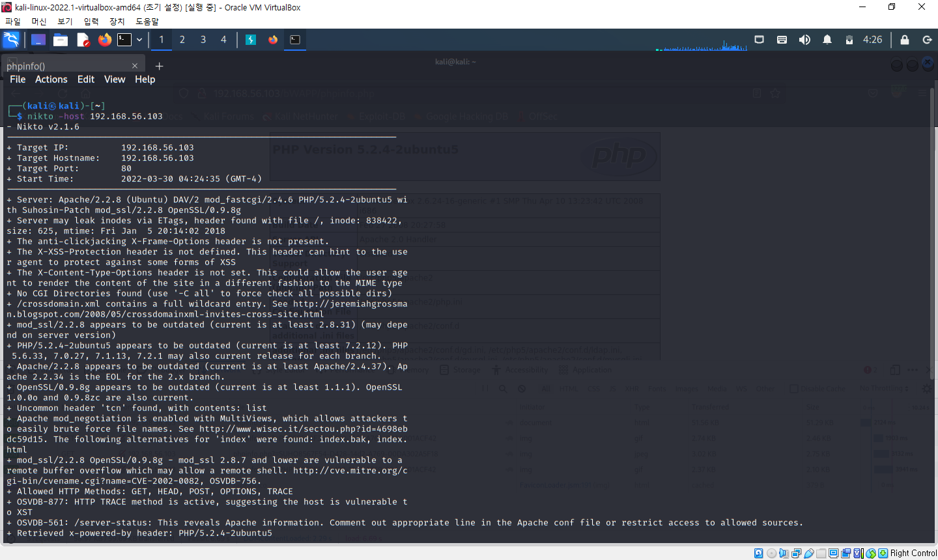Open the clock showing 4:26
This screenshot has width=938, height=560.
[x=873, y=40]
